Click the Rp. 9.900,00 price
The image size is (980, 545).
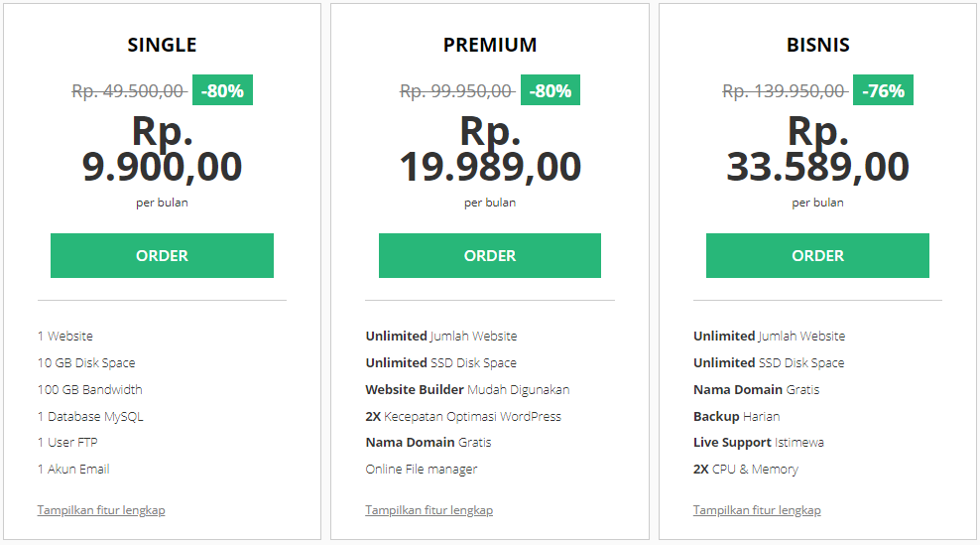162,149
